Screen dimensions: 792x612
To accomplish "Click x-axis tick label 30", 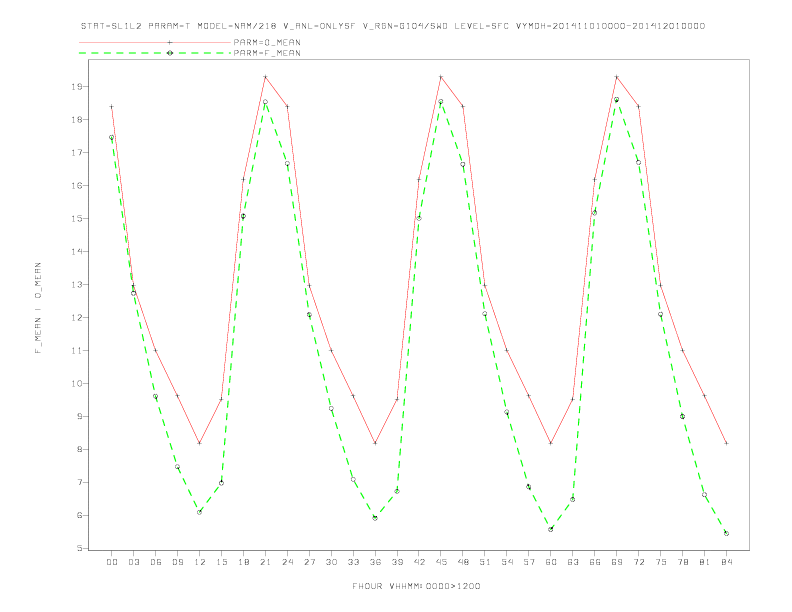I will [x=331, y=562].
